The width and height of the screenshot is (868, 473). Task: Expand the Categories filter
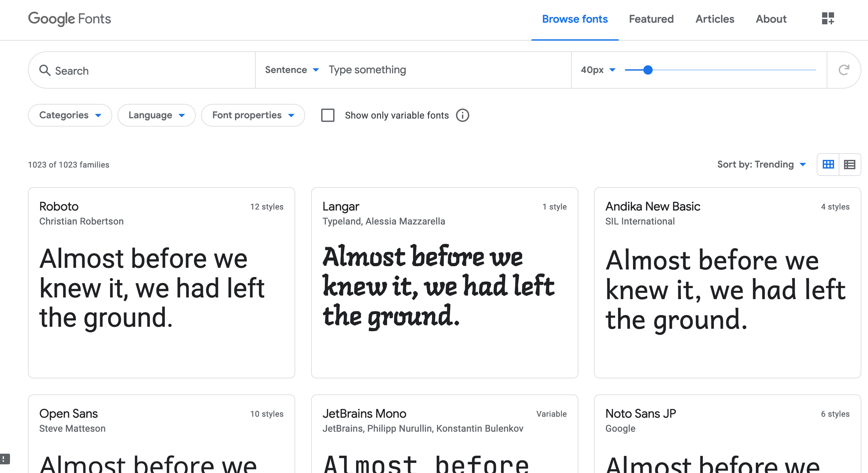click(70, 115)
